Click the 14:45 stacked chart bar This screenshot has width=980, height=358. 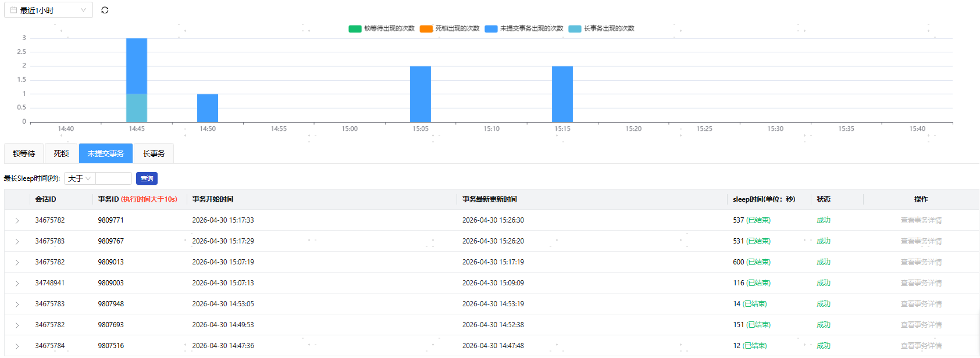137,80
